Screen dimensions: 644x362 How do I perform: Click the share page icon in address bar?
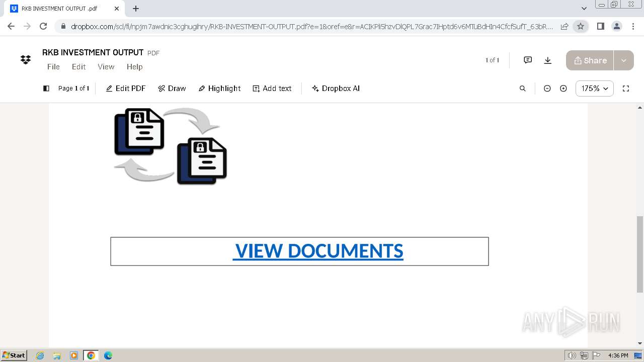point(565,26)
